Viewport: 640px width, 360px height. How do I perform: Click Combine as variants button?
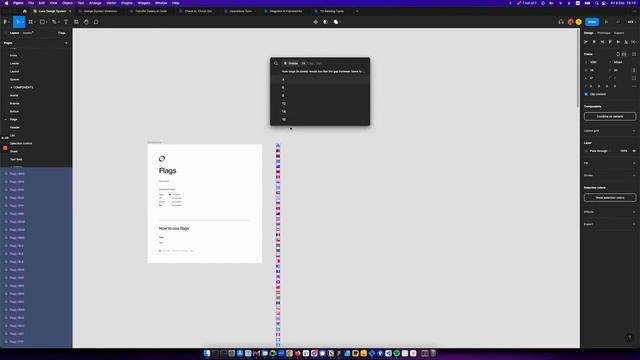pyautogui.click(x=610, y=116)
